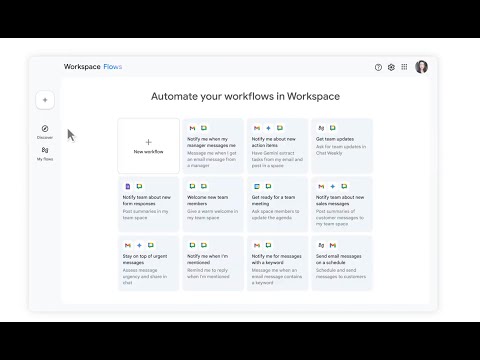This screenshot has height=360, width=480.
Task: Click flow icon on Get team updates card
Action: click(x=321, y=128)
